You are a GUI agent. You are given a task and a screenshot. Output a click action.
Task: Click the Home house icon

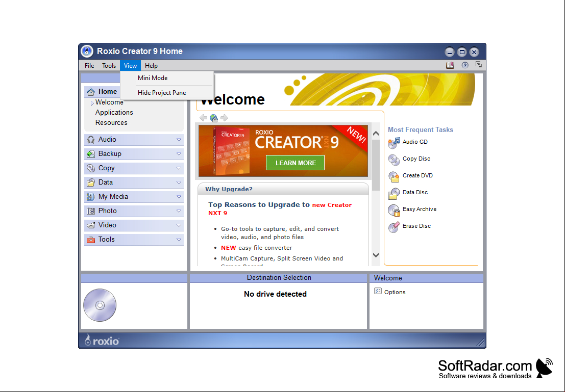click(91, 92)
